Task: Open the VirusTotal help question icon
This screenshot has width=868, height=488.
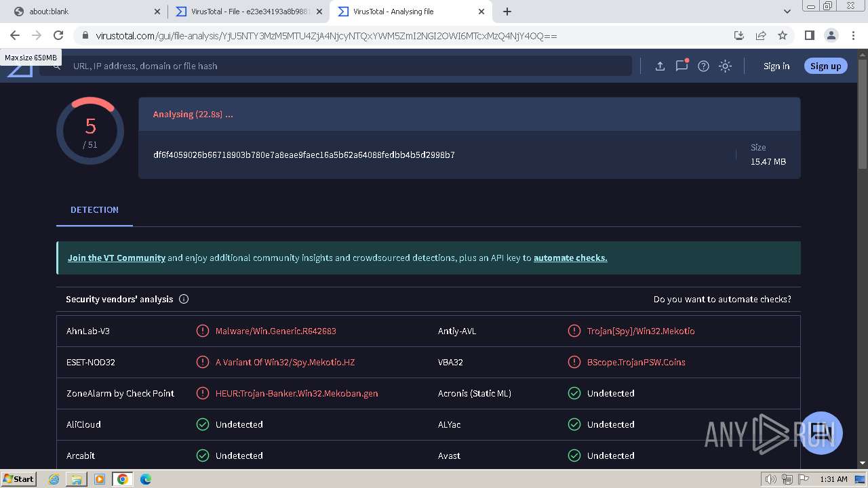Action: click(x=703, y=66)
